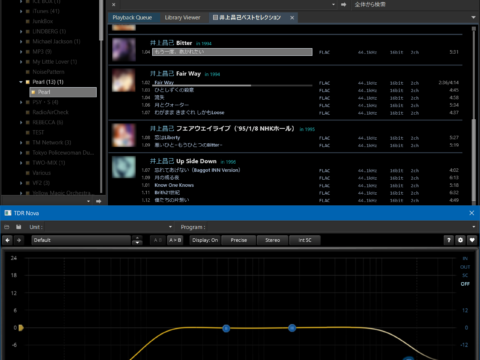Select the My Little Lover tree item
The height and width of the screenshot is (360, 480).
pos(54,62)
